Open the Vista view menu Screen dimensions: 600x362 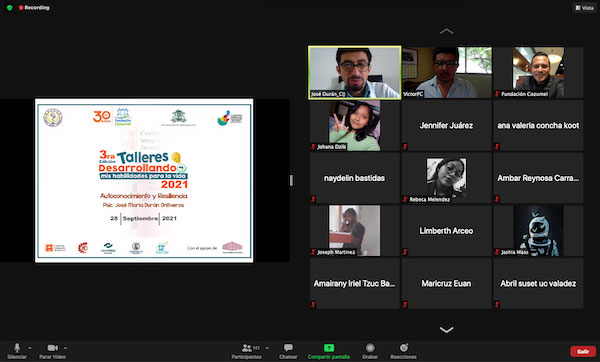(584, 8)
